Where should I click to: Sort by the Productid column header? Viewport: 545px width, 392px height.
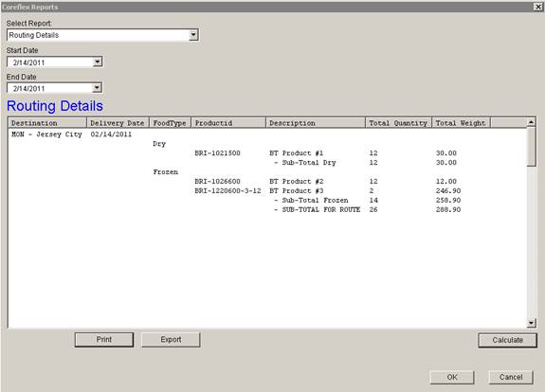(228, 123)
